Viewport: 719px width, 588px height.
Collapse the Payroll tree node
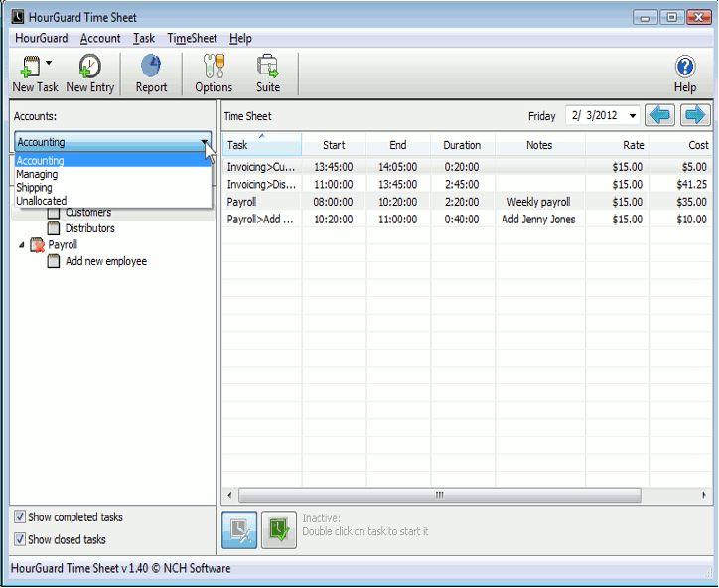click(22, 245)
